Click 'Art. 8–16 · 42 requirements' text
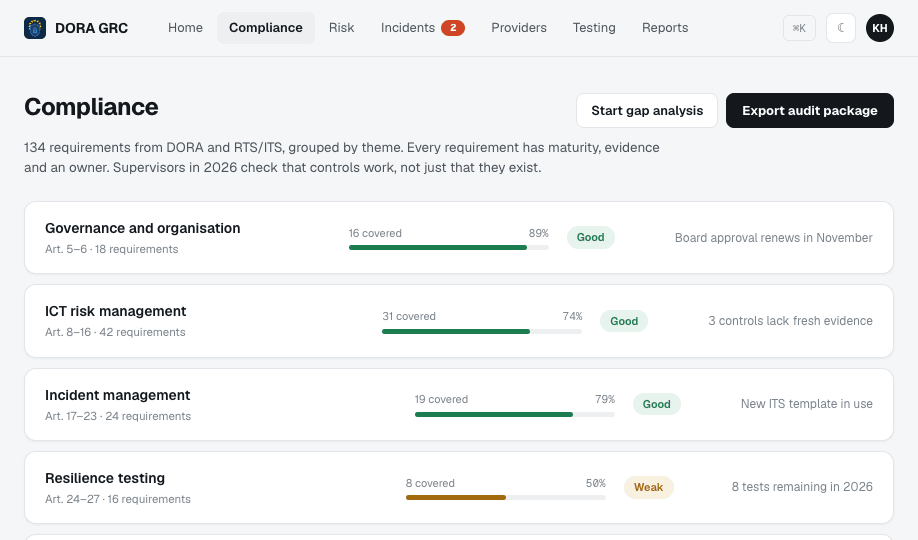Viewport: 918px width, 540px height. click(x=115, y=333)
